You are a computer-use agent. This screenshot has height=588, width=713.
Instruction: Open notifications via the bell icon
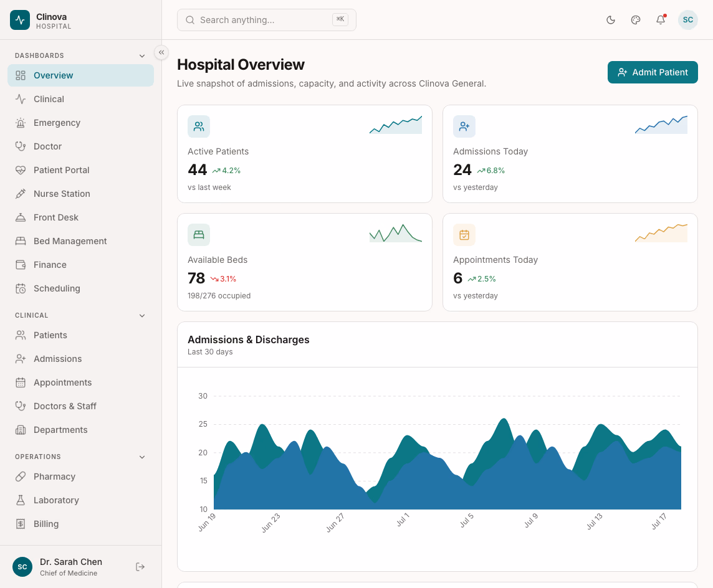point(661,20)
